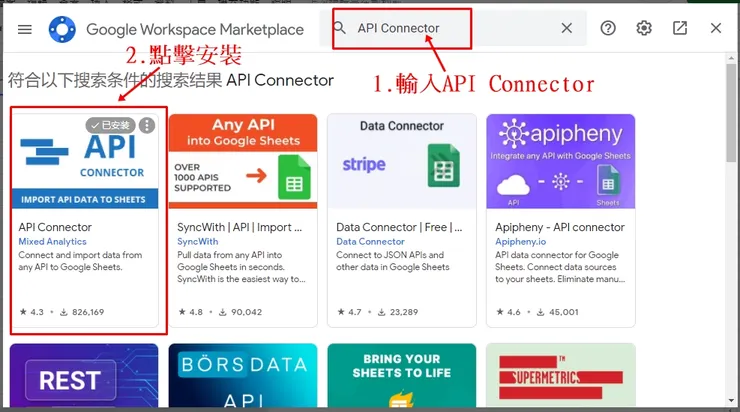Click the 4.3 rating on API Connector
The height and width of the screenshot is (412, 740).
pos(32,312)
